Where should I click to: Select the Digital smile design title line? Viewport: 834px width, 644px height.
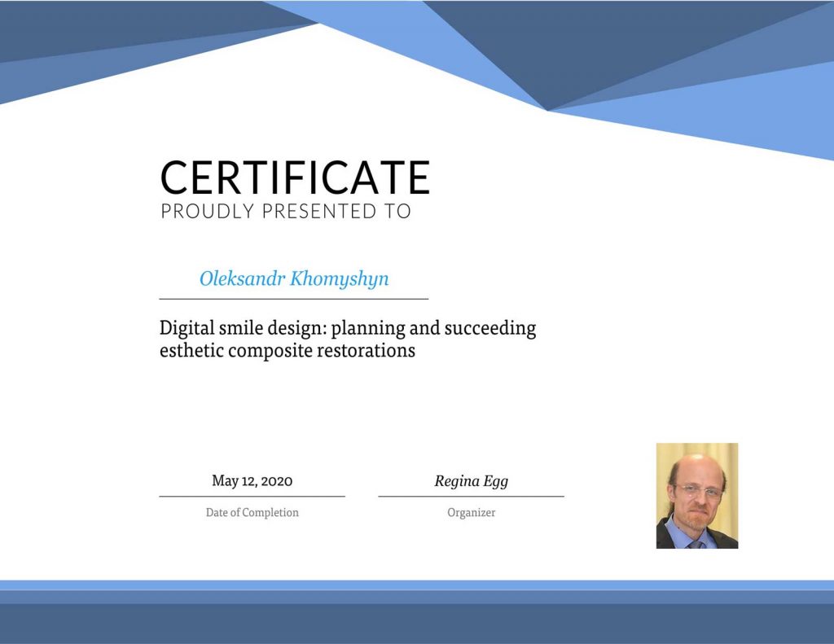[x=348, y=329]
